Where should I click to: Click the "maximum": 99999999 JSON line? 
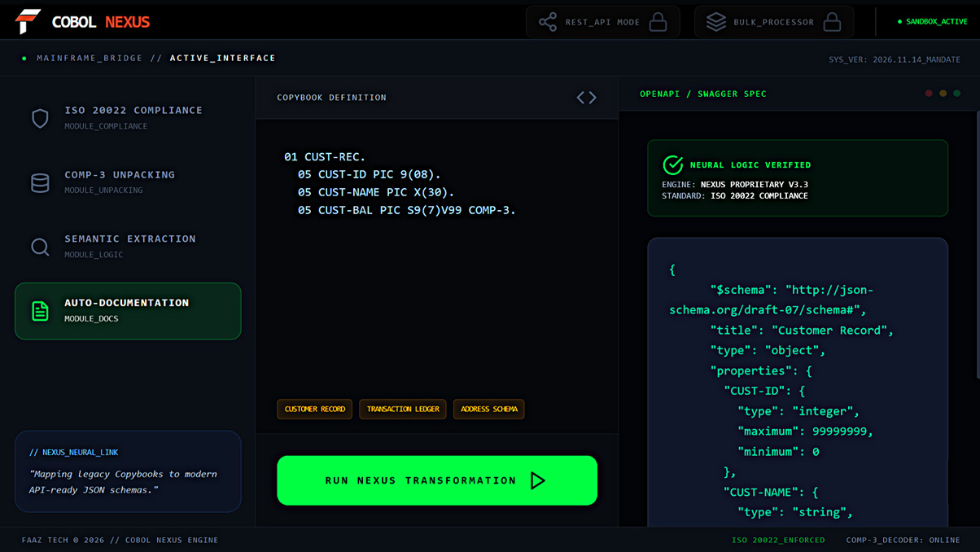[806, 432]
